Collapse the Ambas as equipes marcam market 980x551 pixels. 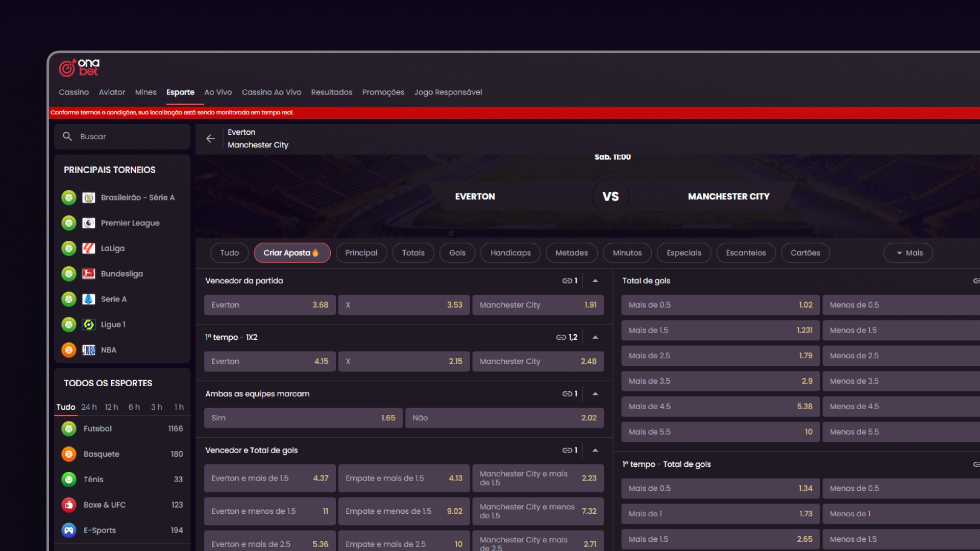(595, 394)
